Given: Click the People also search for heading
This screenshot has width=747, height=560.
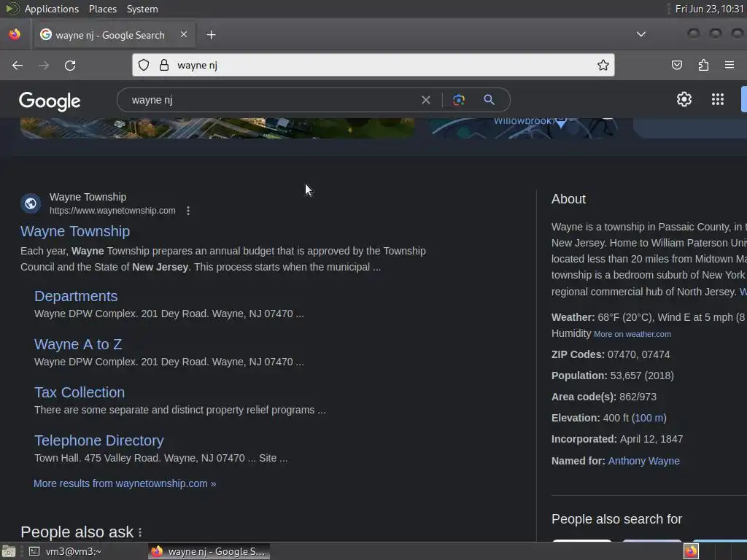Looking at the screenshot, I should pos(616,519).
